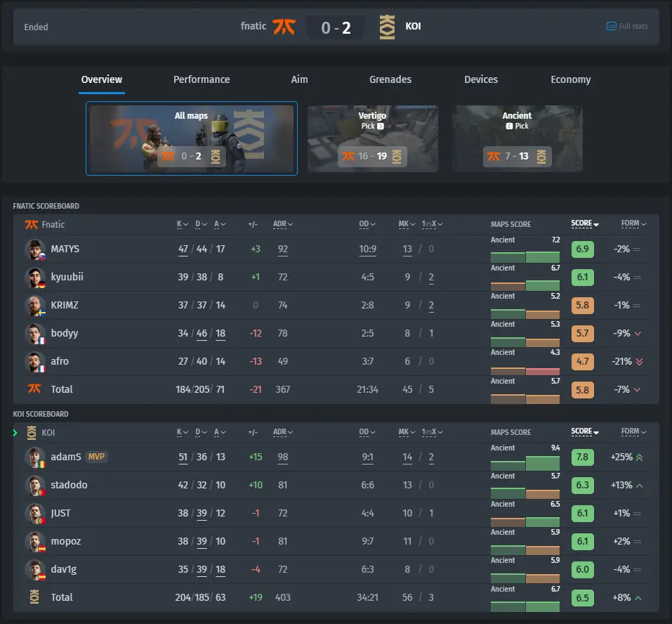Go to the Devices tab
Viewport: 672px width, 624px height.
pyautogui.click(x=481, y=80)
